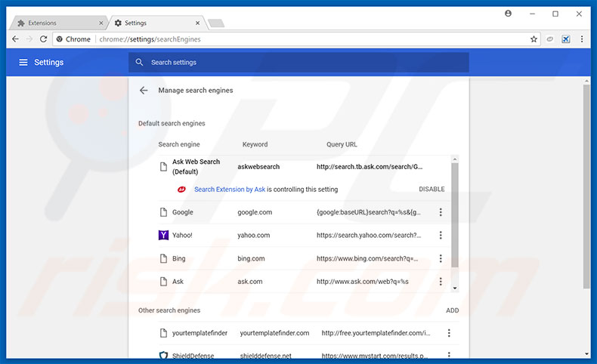Click the Bing query URL text
Screen dimensions: 597x364
tap(367, 258)
